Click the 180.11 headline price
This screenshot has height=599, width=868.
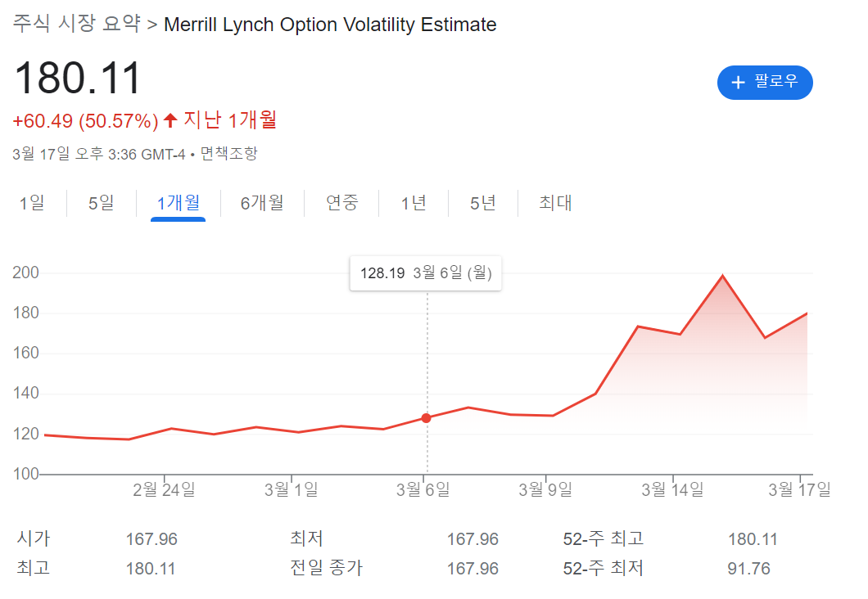click(78, 78)
